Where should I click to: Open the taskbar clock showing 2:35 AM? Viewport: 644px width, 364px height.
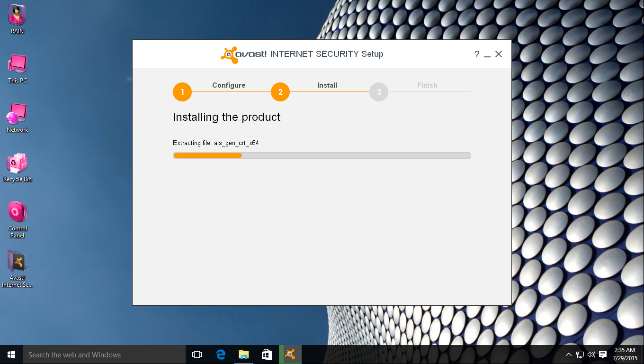click(625, 355)
